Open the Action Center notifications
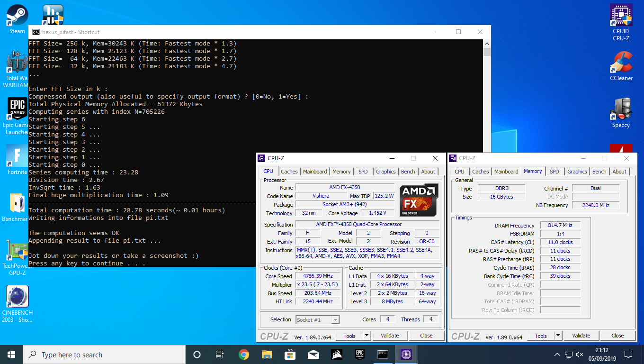 click(628, 355)
